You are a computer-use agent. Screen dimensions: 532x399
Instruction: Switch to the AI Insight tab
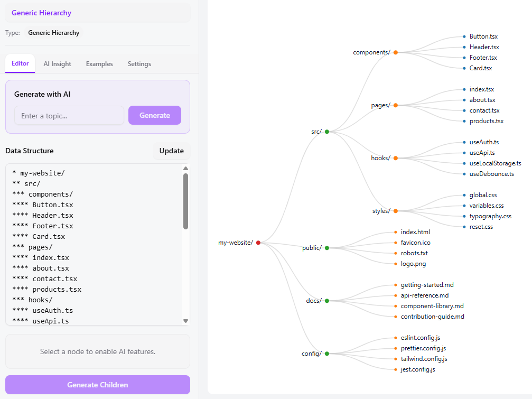pos(57,63)
